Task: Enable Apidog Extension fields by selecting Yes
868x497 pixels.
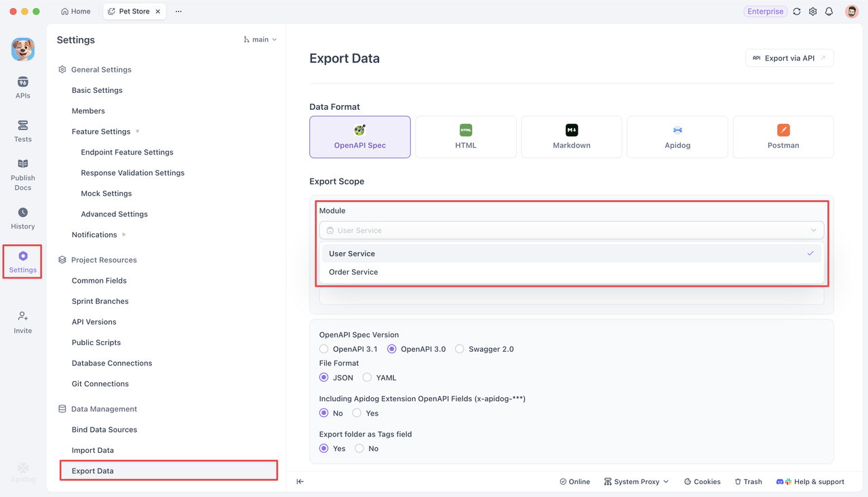Action: tap(357, 412)
